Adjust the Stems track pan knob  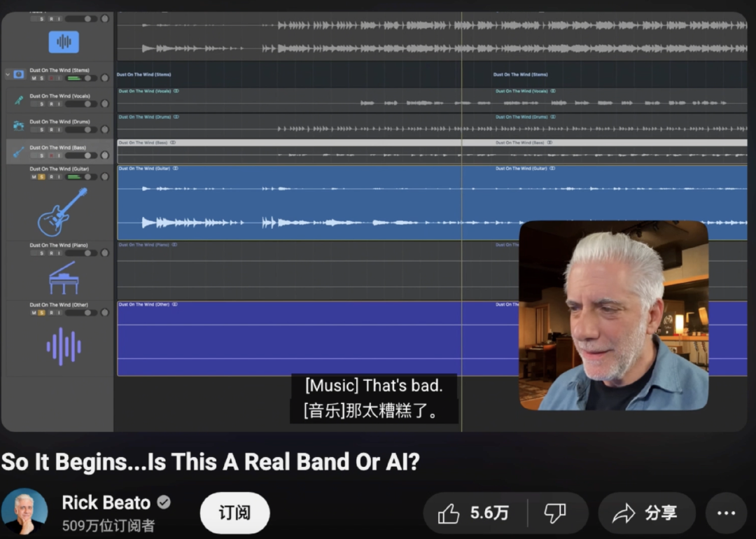pos(104,78)
